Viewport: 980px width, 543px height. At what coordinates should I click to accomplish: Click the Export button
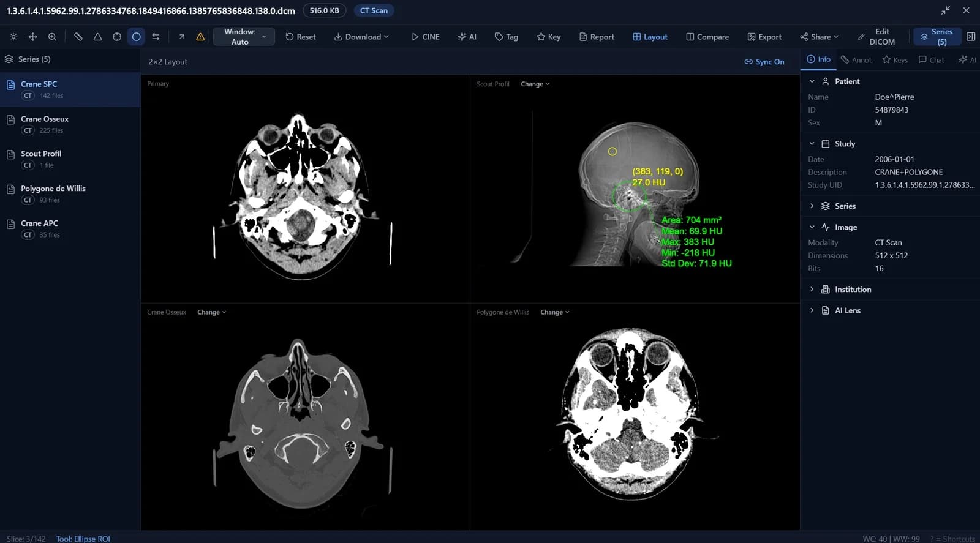(x=764, y=37)
